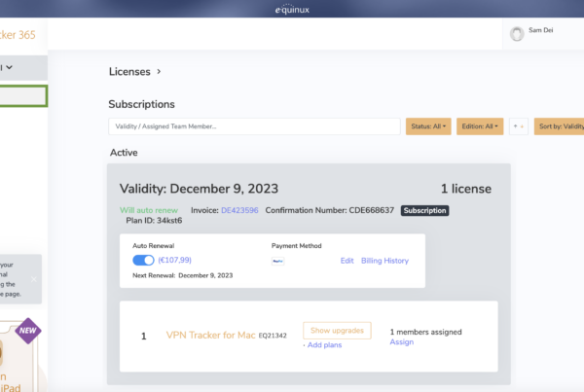This screenshot has height=392, width=584.
Task: Toggle the Auto Renewal switch off
Action: (143, 261)
